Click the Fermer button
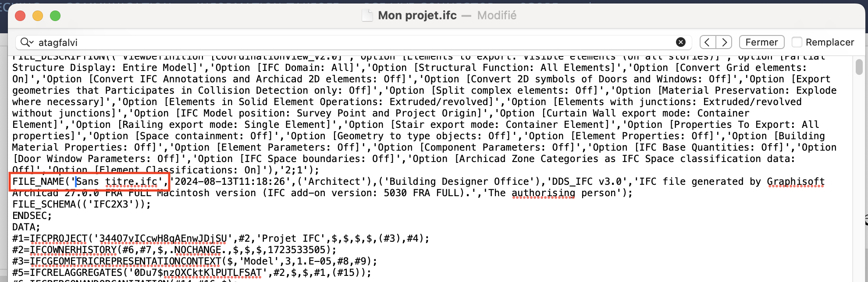The image size is (868, 282). (x=761, y=42)
